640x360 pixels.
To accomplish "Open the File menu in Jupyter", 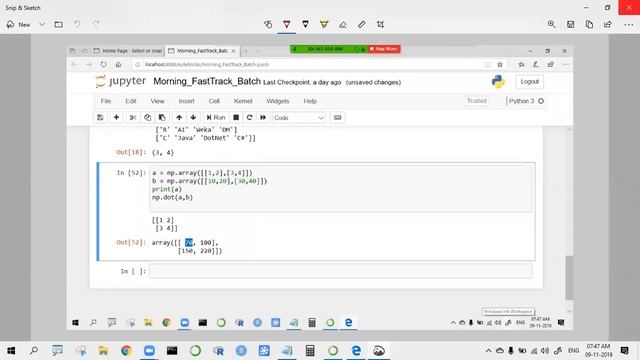I will pos(106,101).
